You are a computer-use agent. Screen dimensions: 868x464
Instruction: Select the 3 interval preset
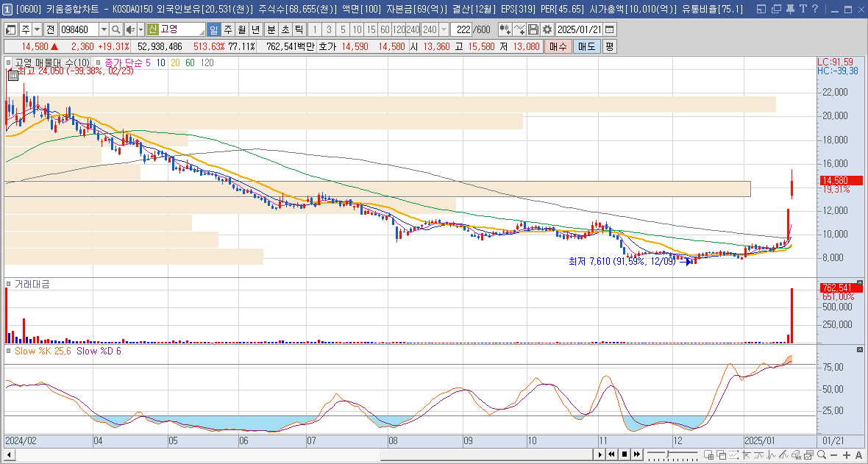pyautogui.click(x=329, y=29)
